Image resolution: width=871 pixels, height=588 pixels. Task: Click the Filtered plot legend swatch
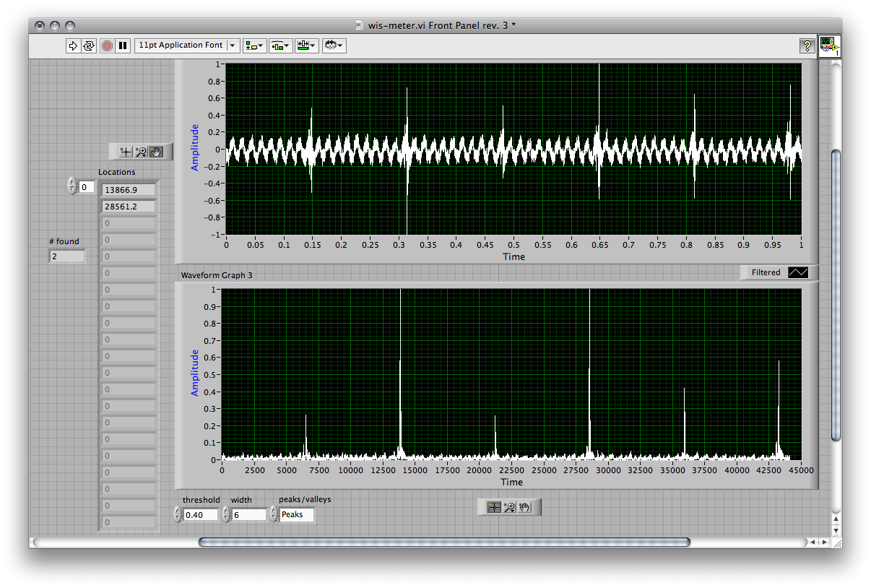(x=798, y=272)
